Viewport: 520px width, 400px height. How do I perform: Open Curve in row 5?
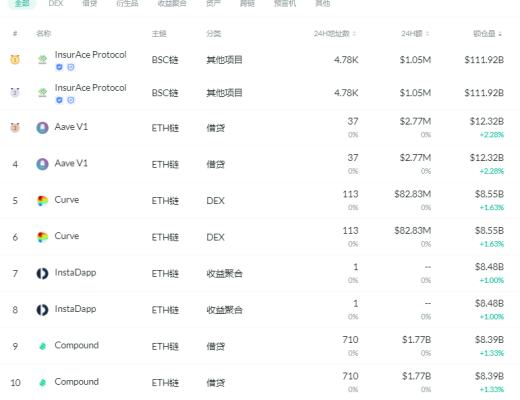67,200
